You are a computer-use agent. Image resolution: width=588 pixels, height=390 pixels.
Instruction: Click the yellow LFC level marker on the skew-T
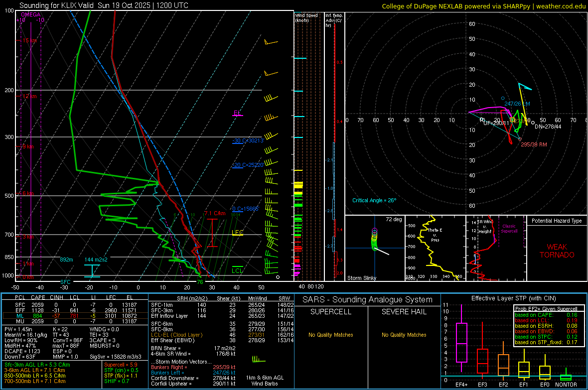point(237,233)
